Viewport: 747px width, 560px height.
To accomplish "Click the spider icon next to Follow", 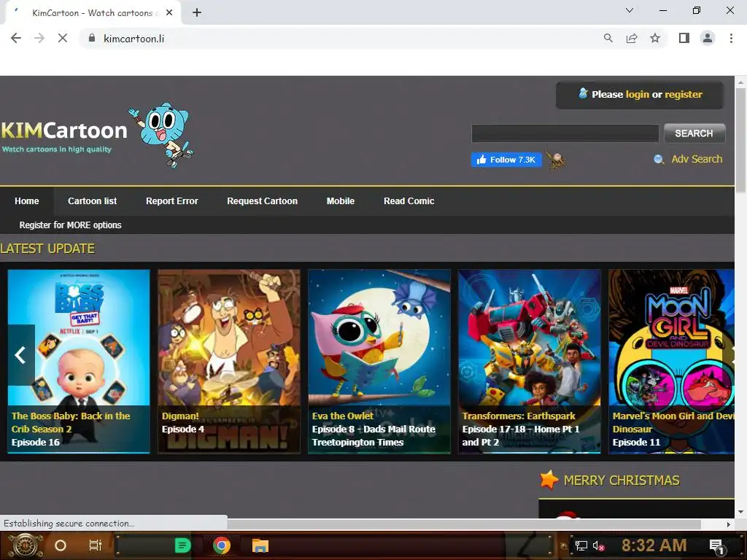I will click(555, 161).
